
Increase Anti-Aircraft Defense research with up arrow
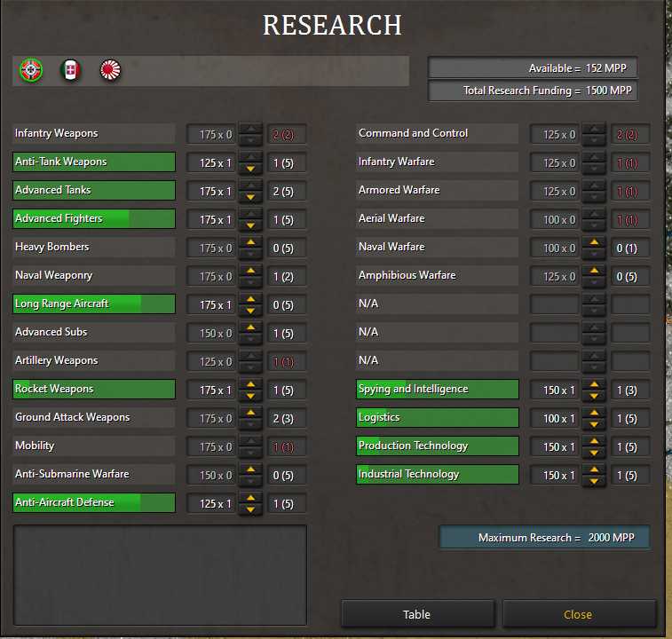coord(250,498)
